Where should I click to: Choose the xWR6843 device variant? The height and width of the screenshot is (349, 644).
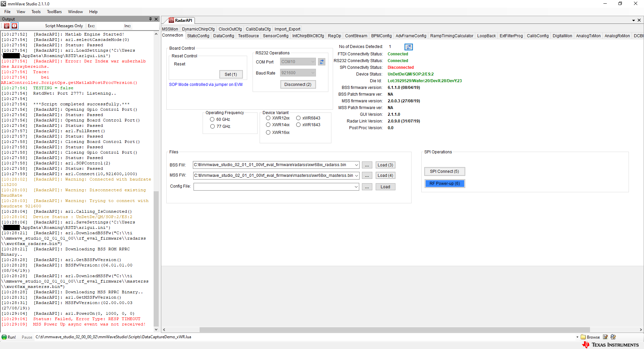coord(298,118)
